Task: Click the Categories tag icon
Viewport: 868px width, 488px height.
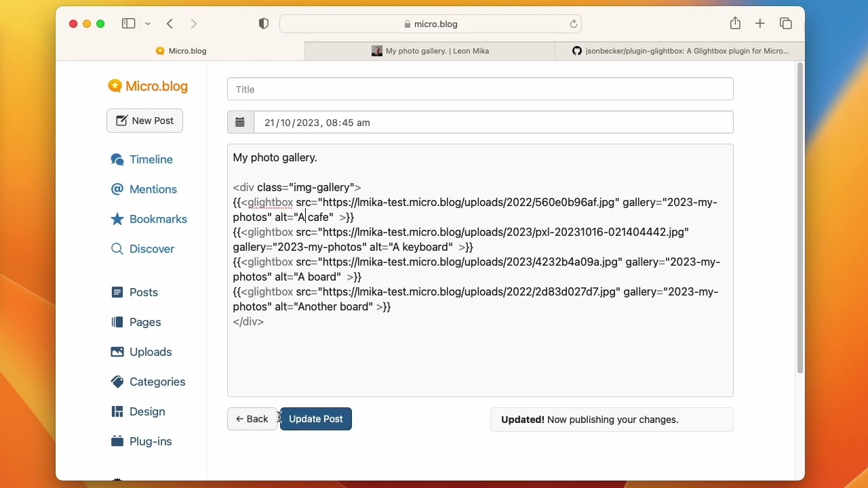Action: coord(117,382)
